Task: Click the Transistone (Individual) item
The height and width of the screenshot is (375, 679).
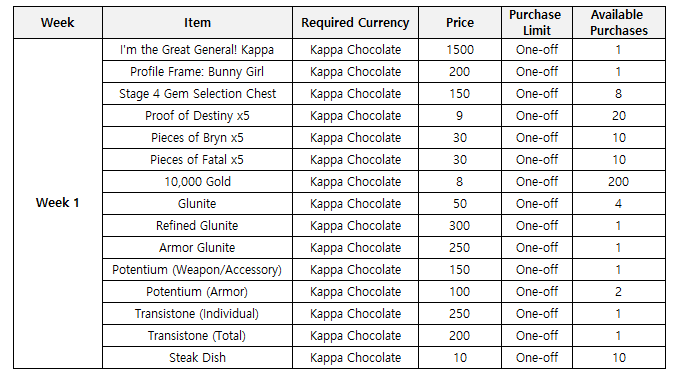Action: pyautogui.click(x=197, y=314)
